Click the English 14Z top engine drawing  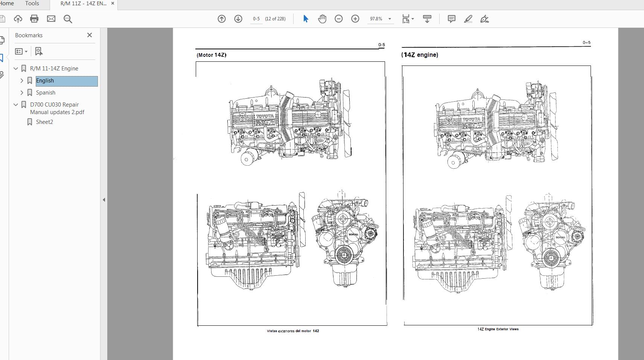tap(496, 124)
